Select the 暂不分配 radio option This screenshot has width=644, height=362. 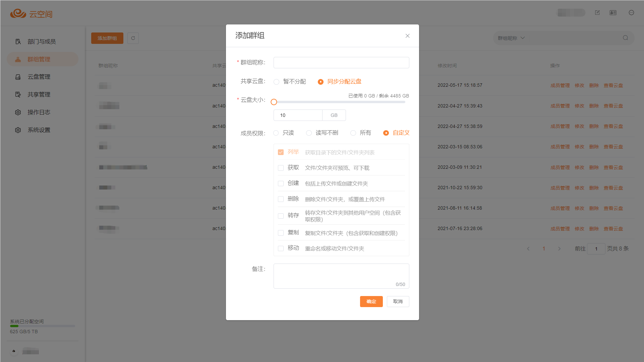[x=277, y=82]
